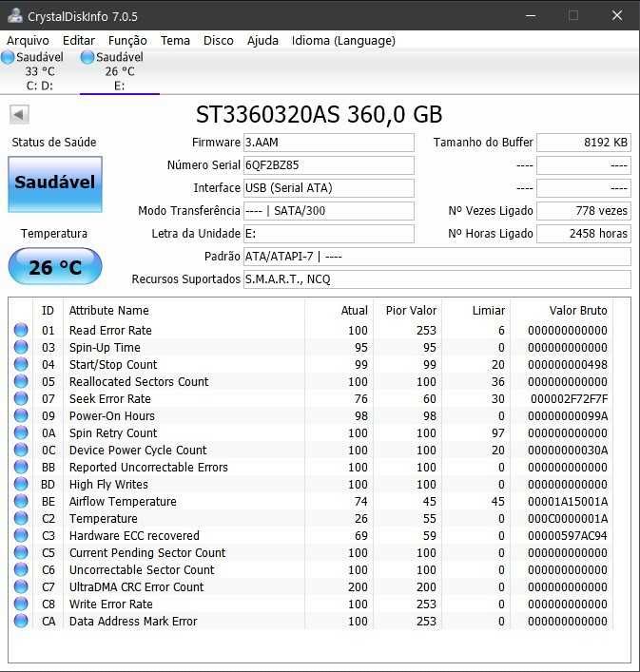Open the Ajuda menu
This screenshot has width=640, height=672.
click(262, 41)
